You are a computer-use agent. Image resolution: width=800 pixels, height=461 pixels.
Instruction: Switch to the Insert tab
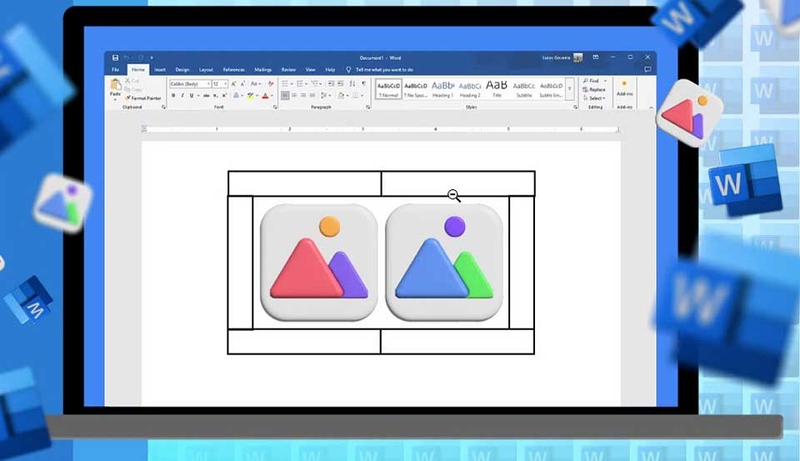point(160,70)
